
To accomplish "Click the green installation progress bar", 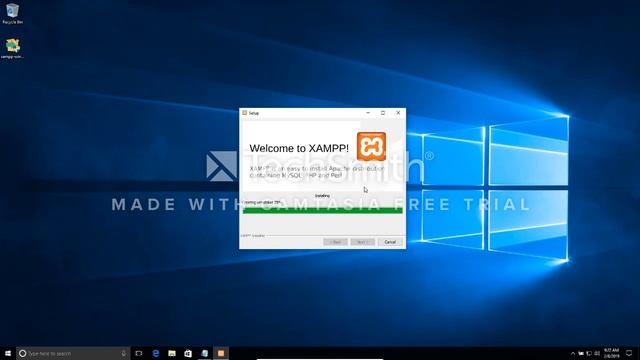I will [x=322, y=210].
